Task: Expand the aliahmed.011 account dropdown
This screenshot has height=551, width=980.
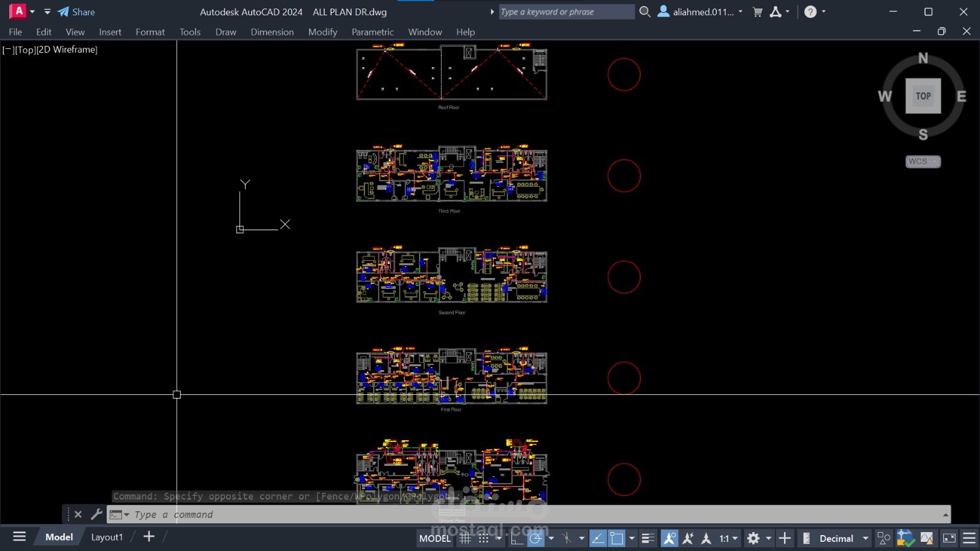Action: pyautogui.click(x=741, y=12)
